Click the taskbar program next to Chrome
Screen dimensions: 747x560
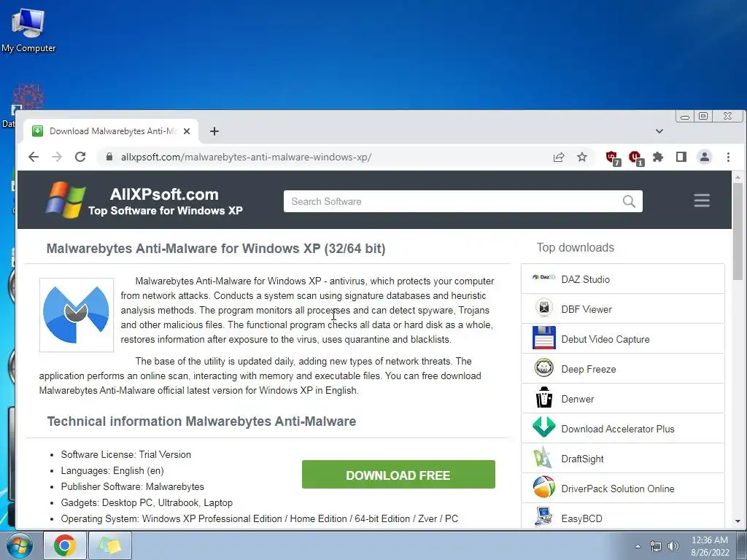pyautogui.click(x=110, y=545)
